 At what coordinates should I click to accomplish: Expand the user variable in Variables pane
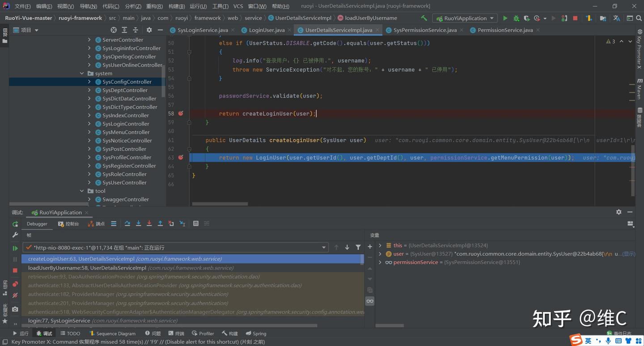point(380,254)
